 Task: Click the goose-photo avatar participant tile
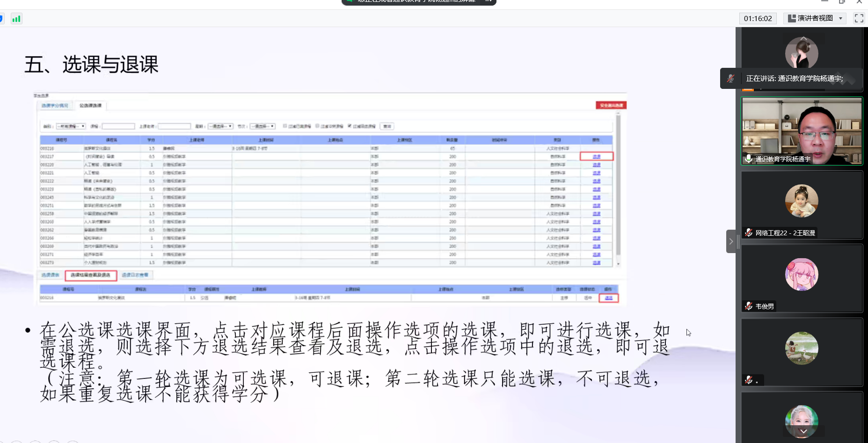point(802,349)
